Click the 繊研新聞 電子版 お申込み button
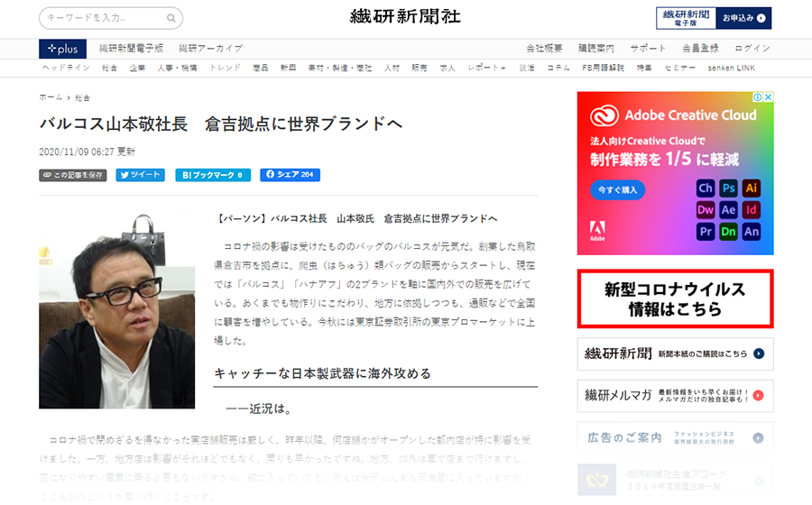The image size is (812, 505). pos(714,18)
